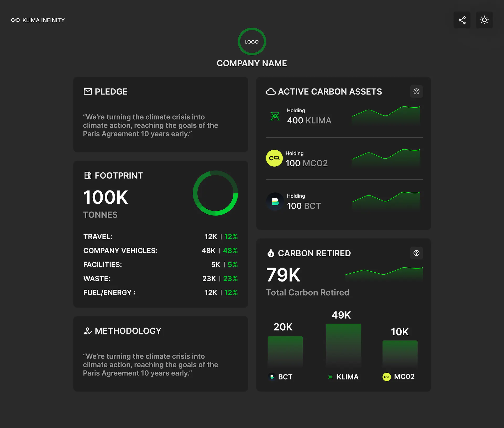Click the Carbon Retired sparkline chart
504x428 pixels.
[x=384, y=274]
